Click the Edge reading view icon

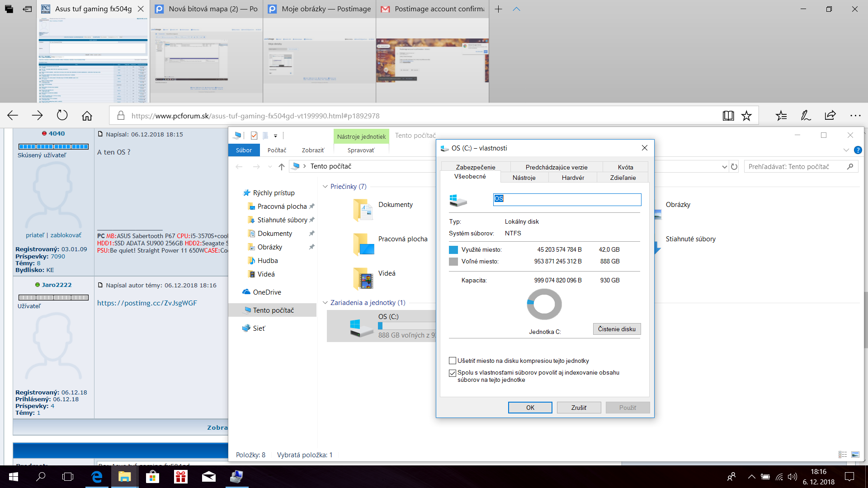point(728,116)
